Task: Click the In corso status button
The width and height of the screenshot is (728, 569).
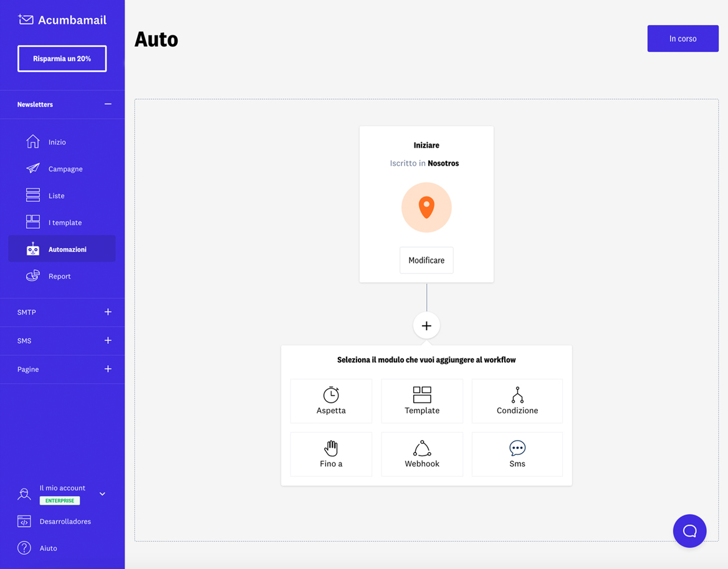Action: pos(682,38)
